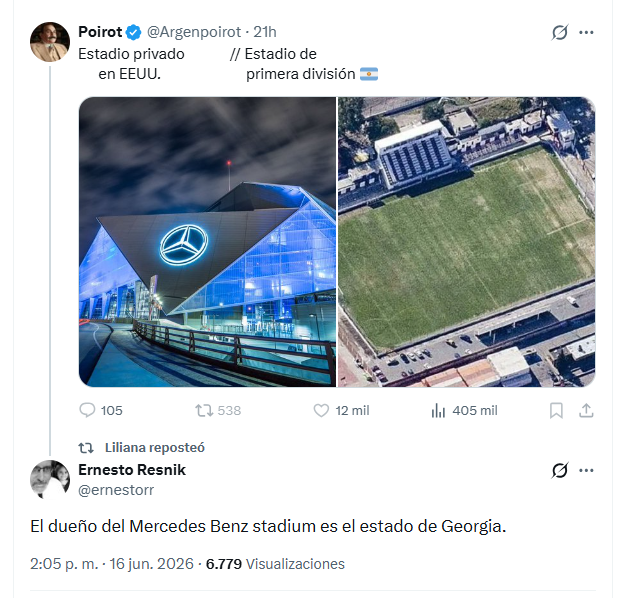The width and height of the screenshot is (618, 598).
Task: Open the 2:05 p. m. 16 jun. 2026 timestamp
Action: [x=112, y=564]
